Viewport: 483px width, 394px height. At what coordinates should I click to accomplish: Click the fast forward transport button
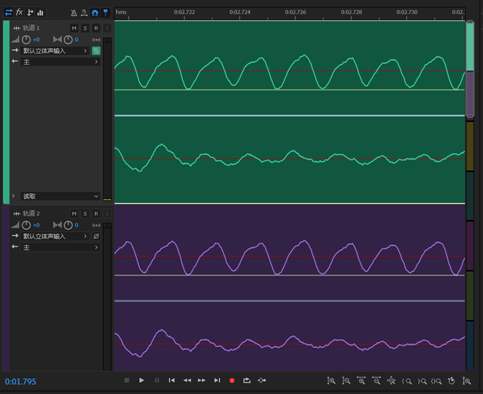[x=202, y=380]
